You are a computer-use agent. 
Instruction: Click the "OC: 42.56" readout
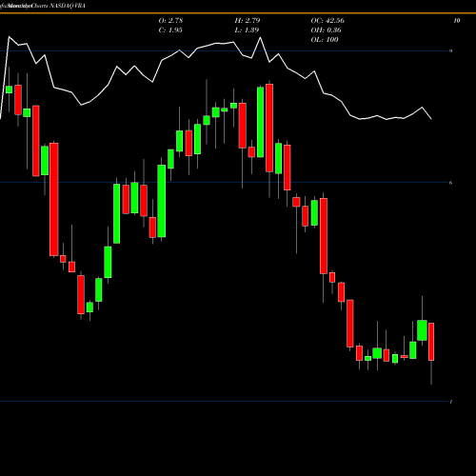327,21
